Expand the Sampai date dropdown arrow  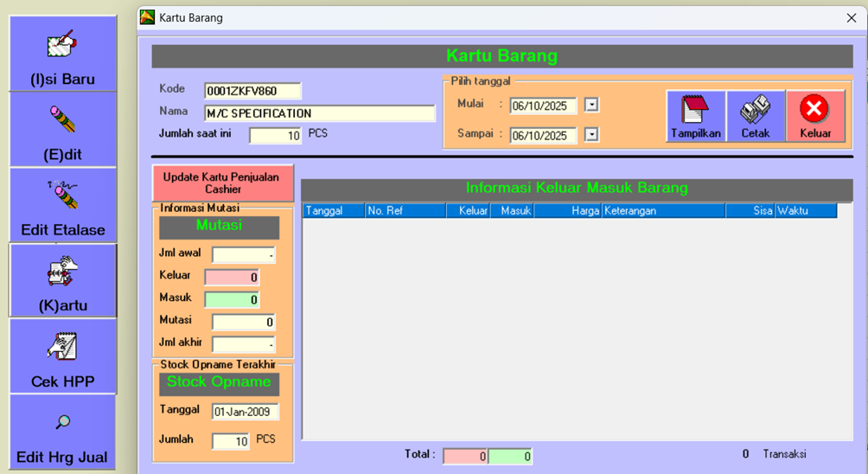pos(591,135)
